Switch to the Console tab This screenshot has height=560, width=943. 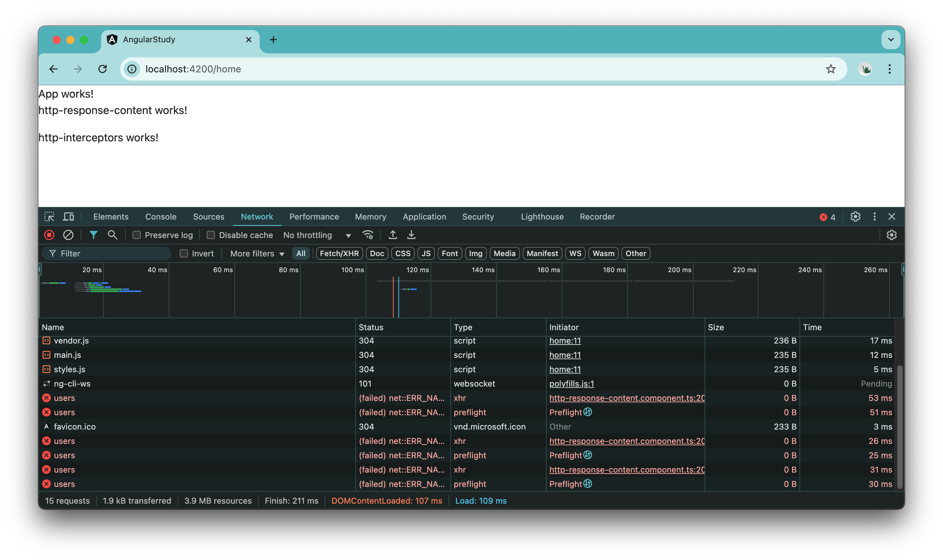[161, 216]
